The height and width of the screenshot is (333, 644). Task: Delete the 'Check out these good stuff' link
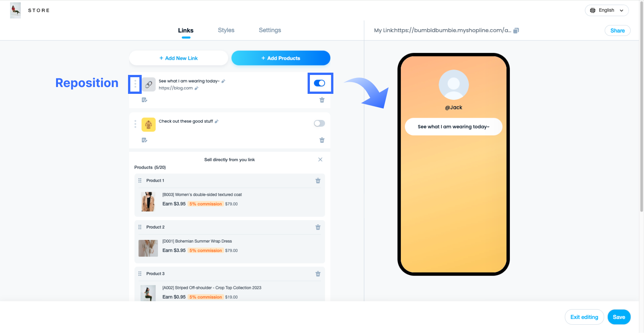coord(322,140)
